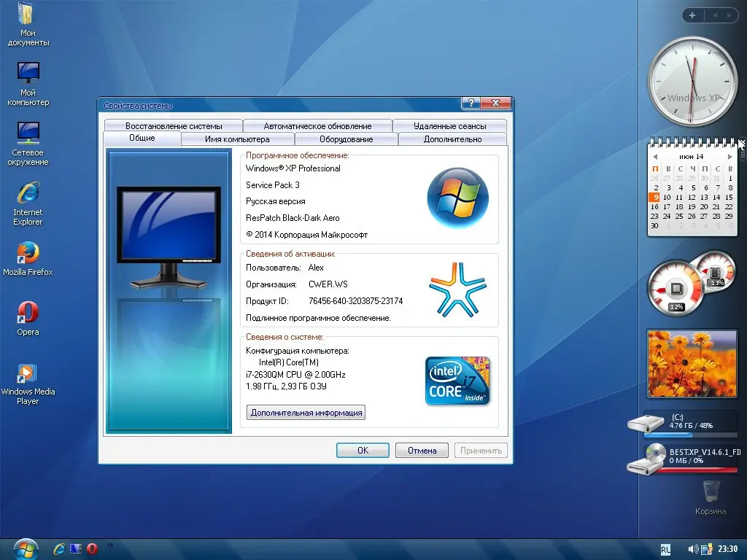The width and height of the screenshot is (747, 560).
Task: Click the Intel Core i7 inside badge
Action: pos(457,381)
